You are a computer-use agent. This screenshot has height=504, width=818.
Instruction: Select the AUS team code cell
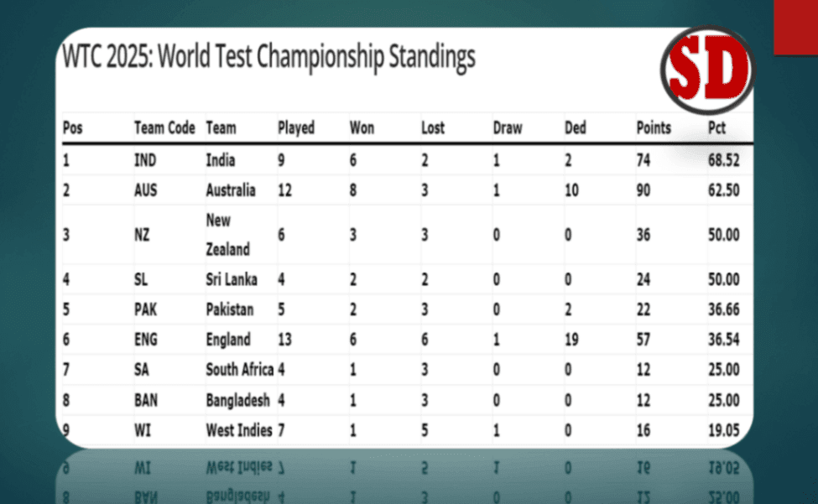(145, 190)
